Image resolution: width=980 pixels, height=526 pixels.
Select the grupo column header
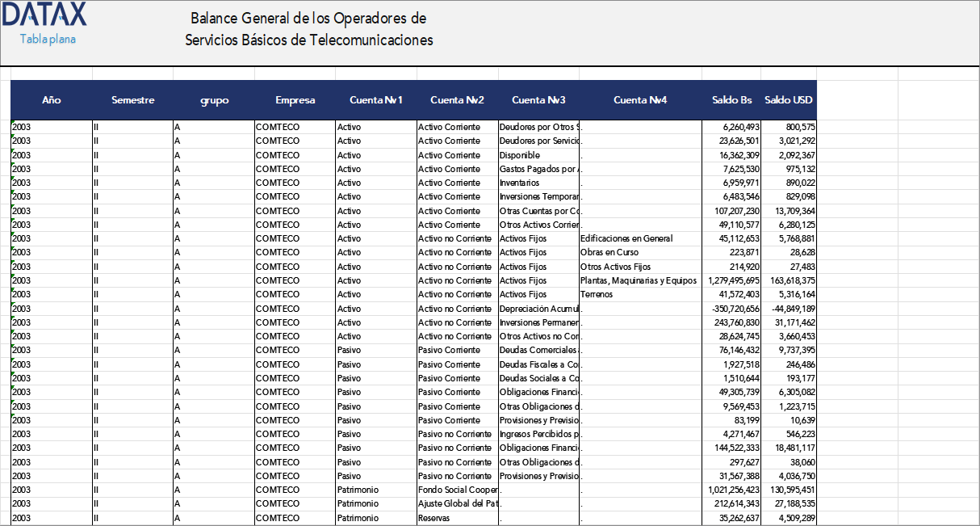pos(215,100)
